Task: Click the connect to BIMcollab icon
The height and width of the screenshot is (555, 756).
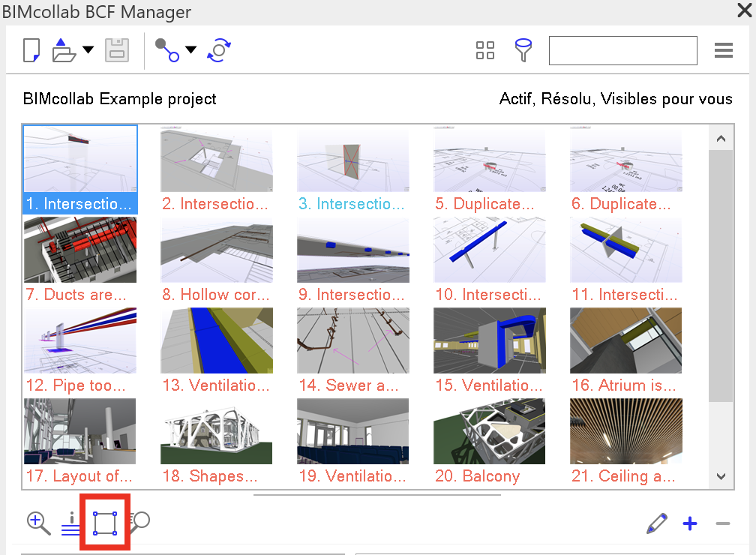Action: point(166,50)
